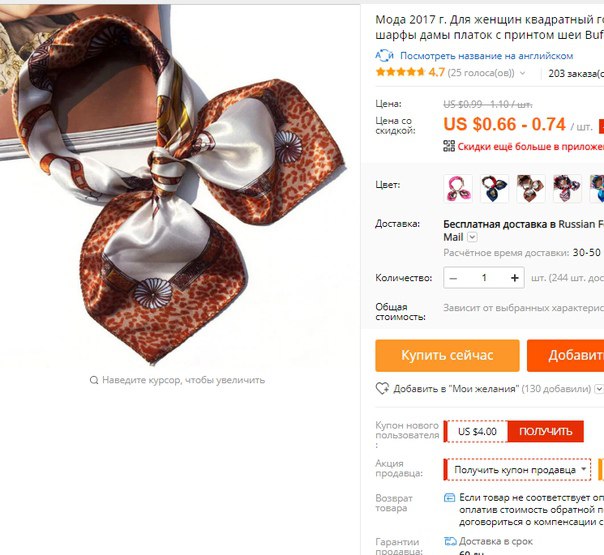The width and height of the screenshot is (604, 555).
Task: Click the five-star rating icons
Action: point(400,72)
